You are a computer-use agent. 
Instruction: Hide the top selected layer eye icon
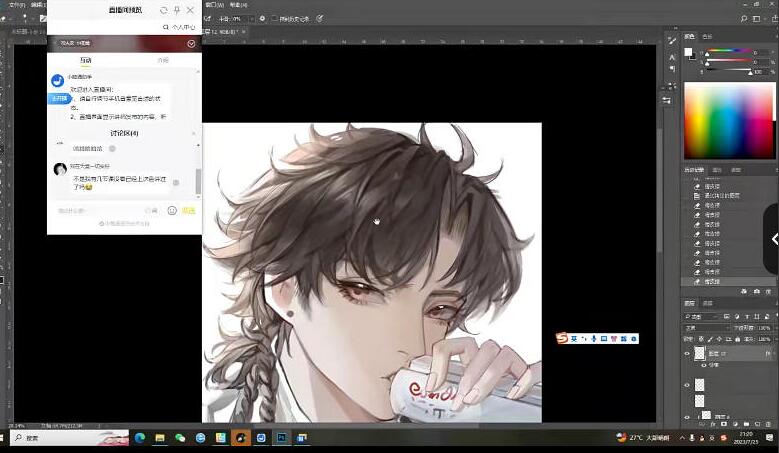click(x=687, y=354)
